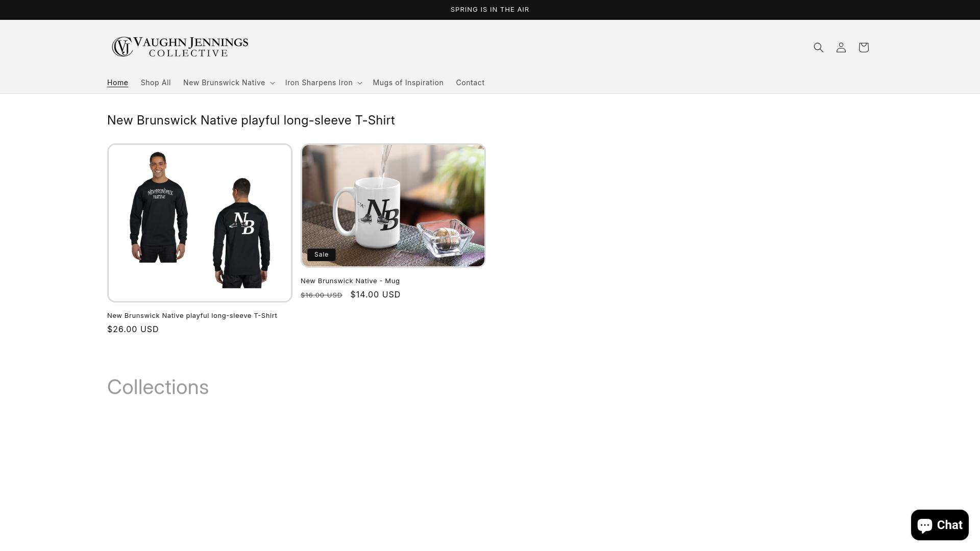Image resolution: width=980 pixels, height=551 pixels.
Task: Open Mugs of Inspiration menu item
Action: [x=408, y=83]
